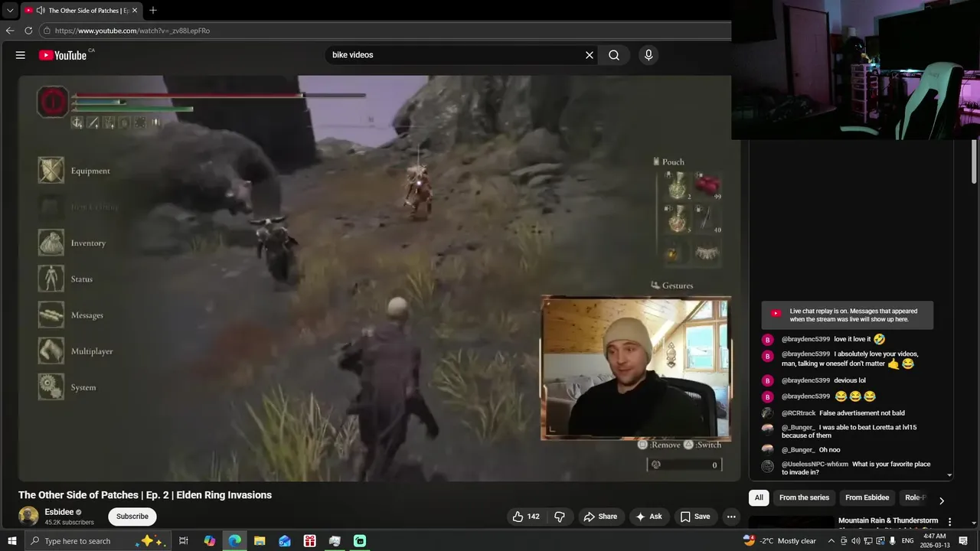
Task: Open the YouTube guide hamburger menu
Action: pyautogui.click(x=21, y=55)
